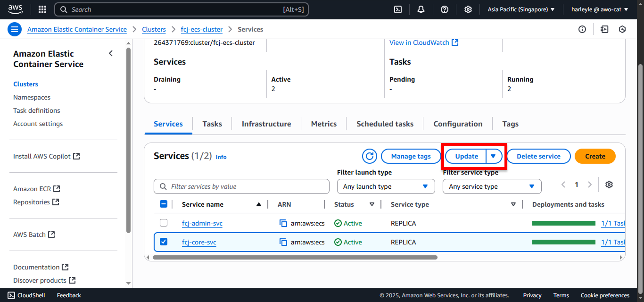Viewport: 644px width, 302px height.
Task: Click the Manage tags button
Action: click(x=411, y=156)
